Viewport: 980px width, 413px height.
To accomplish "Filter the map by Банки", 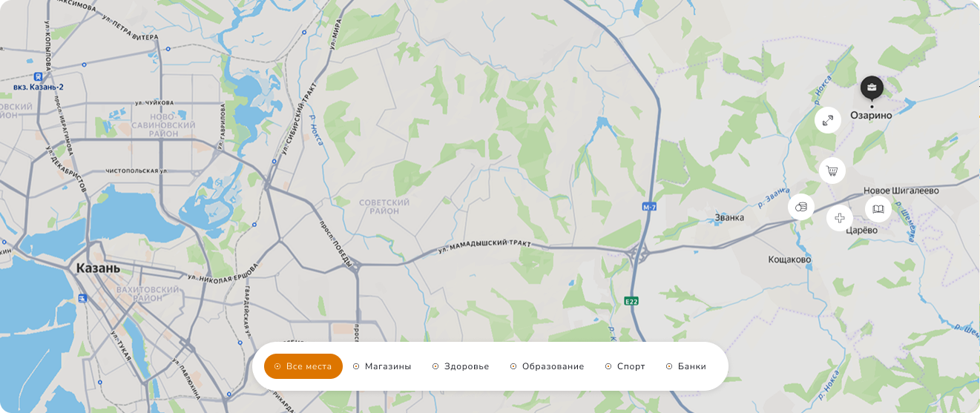I will (686, 366).
